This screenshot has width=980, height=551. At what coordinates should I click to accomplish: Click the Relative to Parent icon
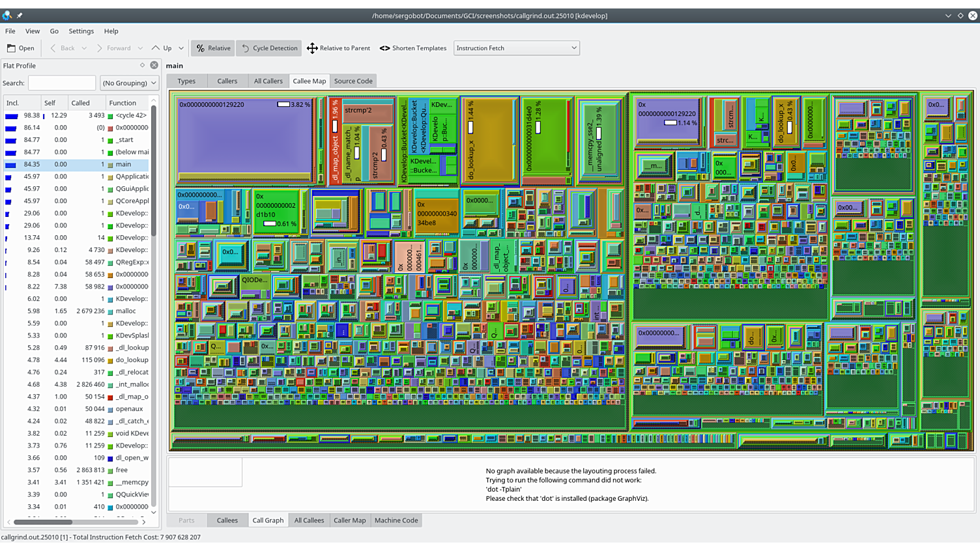(312, 48)
